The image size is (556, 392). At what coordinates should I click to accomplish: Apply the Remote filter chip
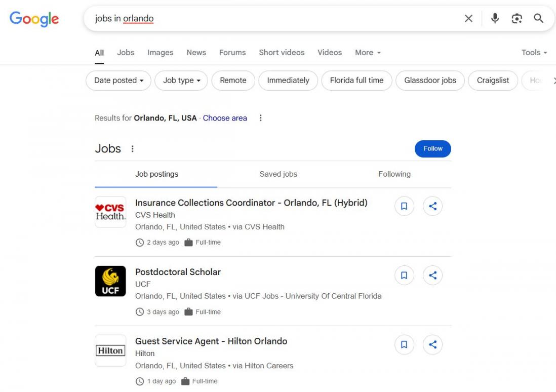point(233,81)
